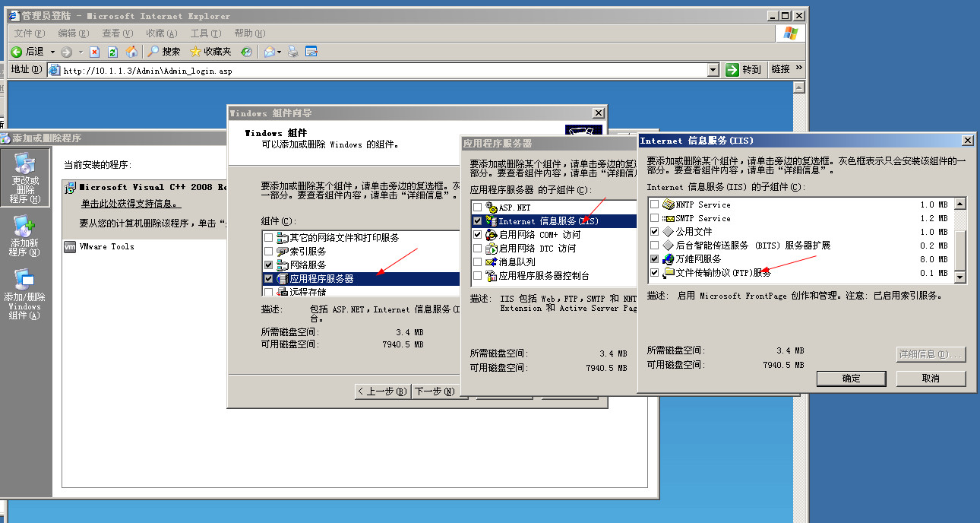Click 确定 in the IIS dialog
Viewport: 980px width, 523px height.
coord(851,378)
